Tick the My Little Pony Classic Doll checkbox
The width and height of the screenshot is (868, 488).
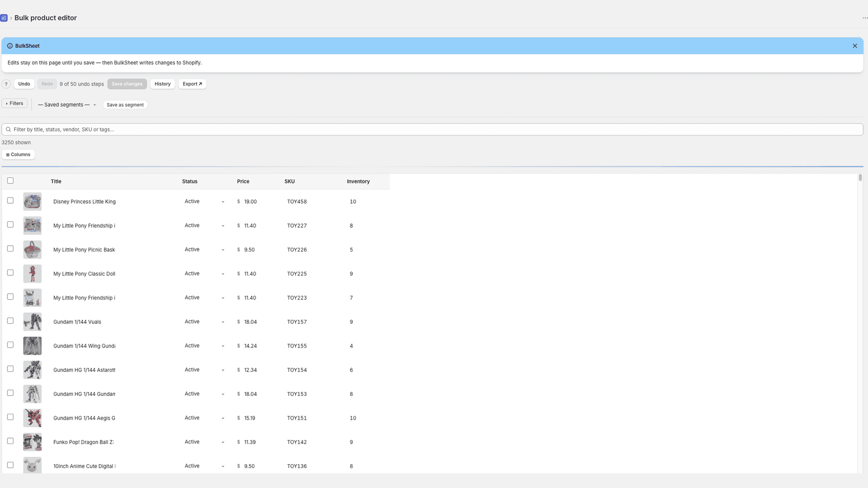click(x=10, y=273)
